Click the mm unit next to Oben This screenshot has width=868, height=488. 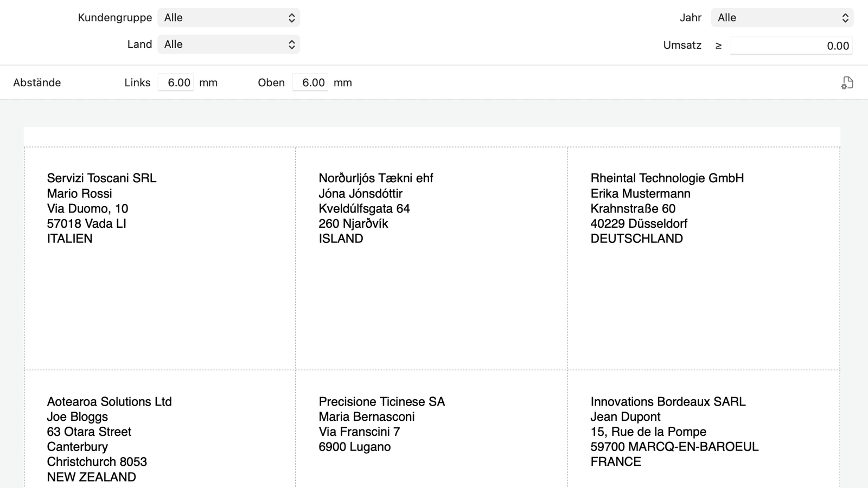[342, 83]
